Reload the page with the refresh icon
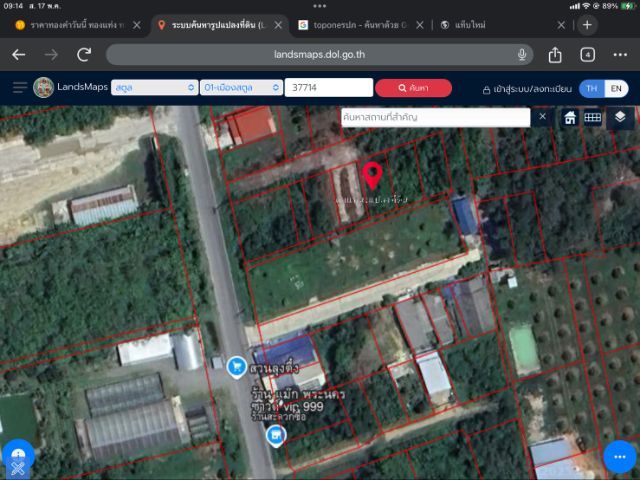 (x=84, y=55)
